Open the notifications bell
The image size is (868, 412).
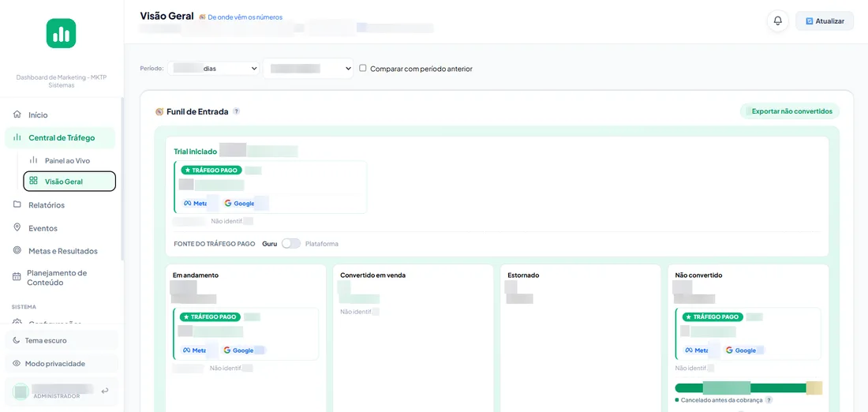(x=778, y=21)
